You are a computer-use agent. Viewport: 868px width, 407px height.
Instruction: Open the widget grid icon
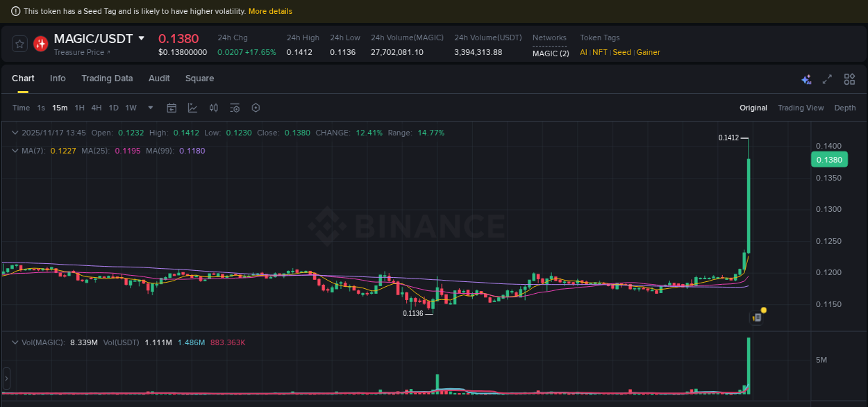[x=849, y=79]
